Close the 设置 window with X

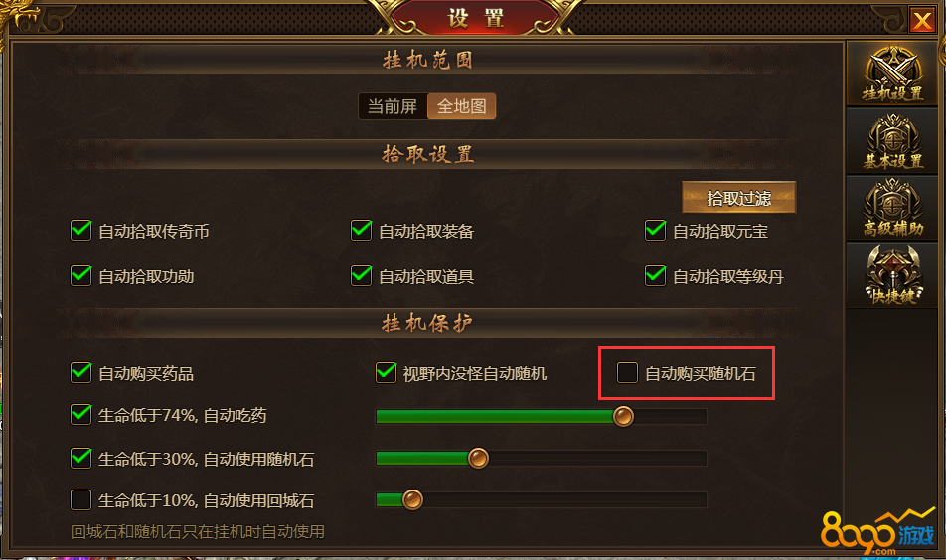click(922, 21)
